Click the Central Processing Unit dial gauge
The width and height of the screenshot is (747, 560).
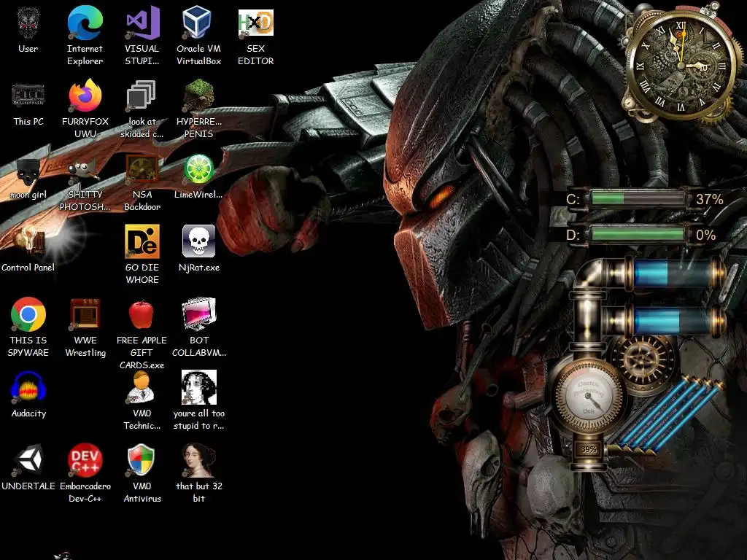pyautogui.click(x=589, y=394)
